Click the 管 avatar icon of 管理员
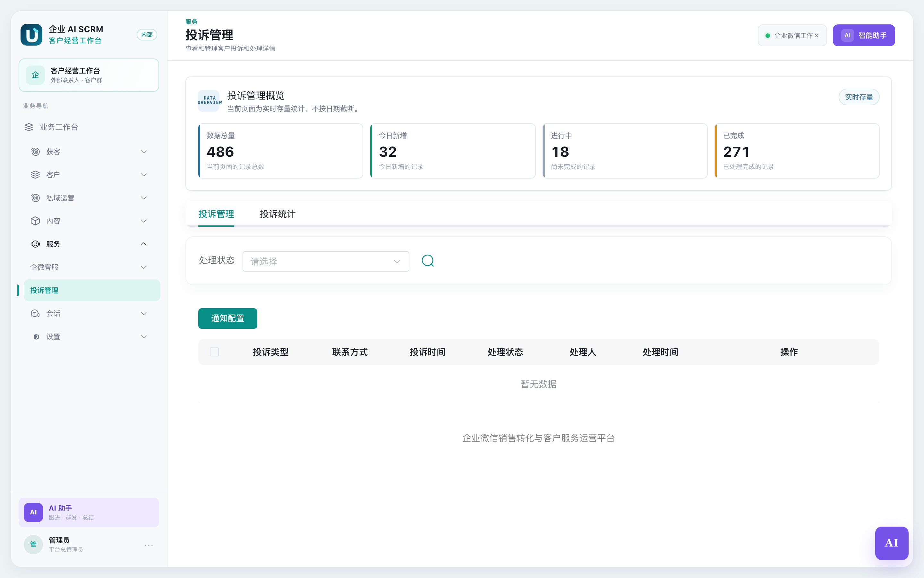This screenshot has height=578, width=924. tap(33, 544)
